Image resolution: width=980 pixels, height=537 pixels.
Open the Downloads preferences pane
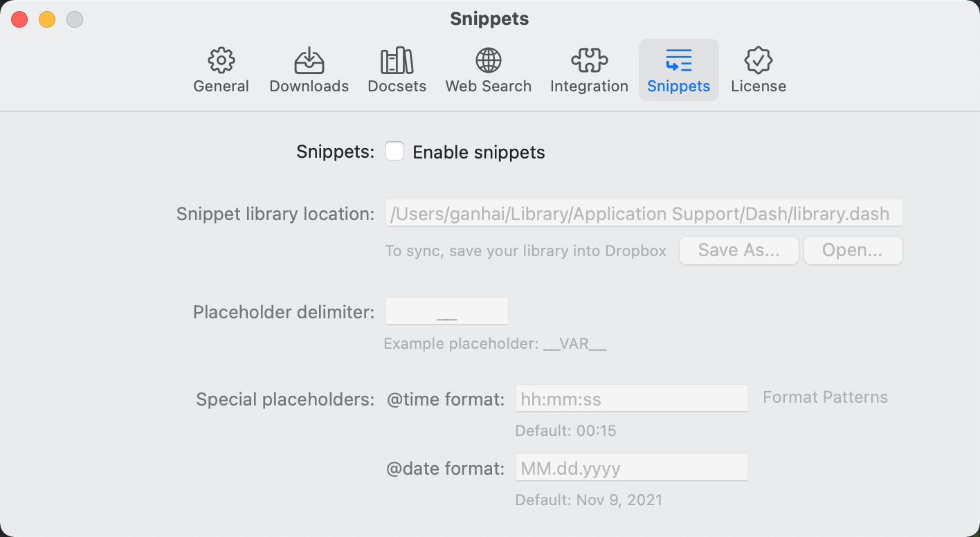point(309,69)
